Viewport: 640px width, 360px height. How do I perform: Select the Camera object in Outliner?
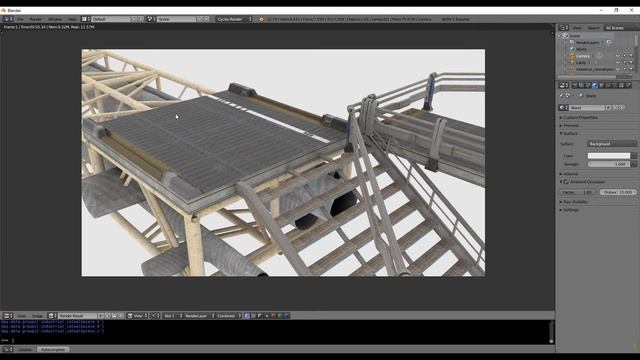[583, 56]
